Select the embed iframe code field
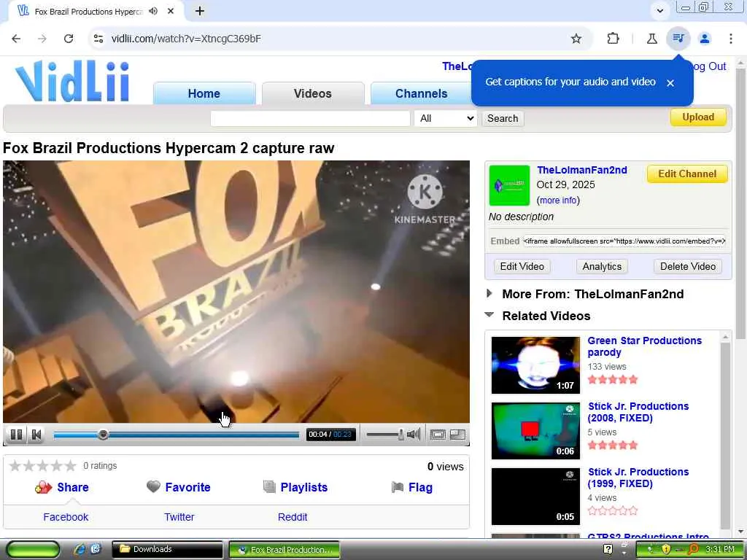This screenshot has width=747, height=560. pyautogui.click(x=624, y=241)
